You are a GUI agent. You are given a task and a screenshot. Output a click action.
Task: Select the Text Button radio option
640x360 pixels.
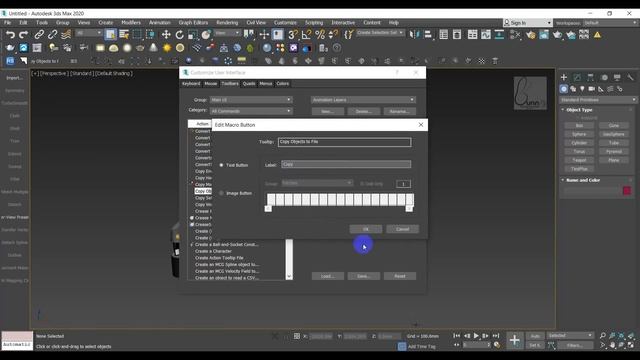(x=221, y=165)
